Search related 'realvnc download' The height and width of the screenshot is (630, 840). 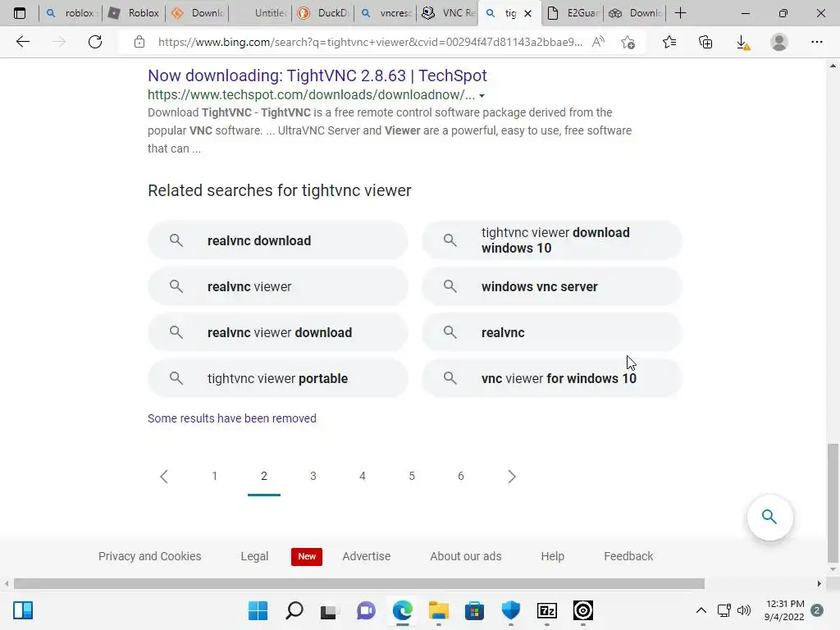277,240
